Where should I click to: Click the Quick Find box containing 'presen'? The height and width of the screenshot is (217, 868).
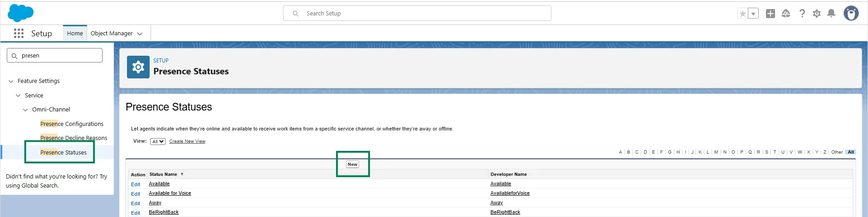[54, 55]
